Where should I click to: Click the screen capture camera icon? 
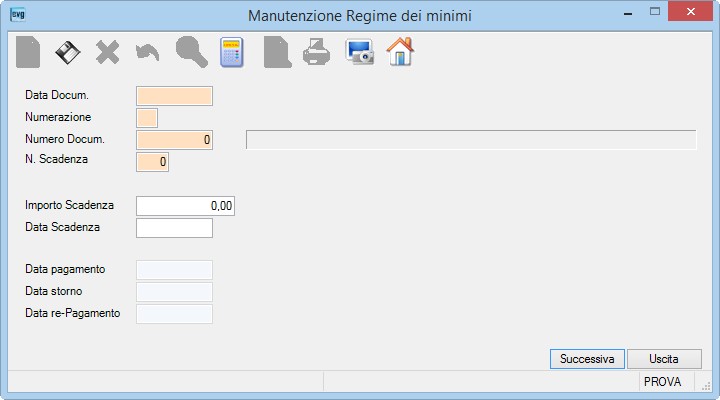coord(360,52)
